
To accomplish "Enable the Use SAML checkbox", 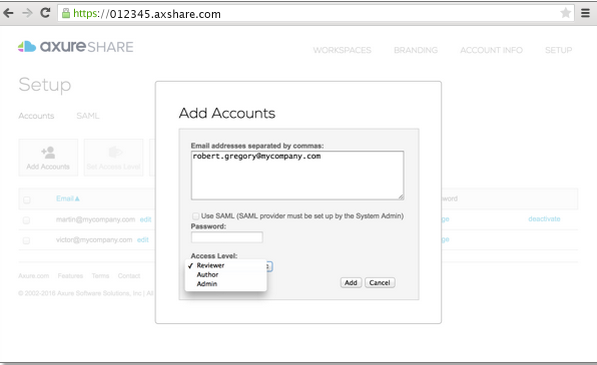I will click(x=195, y=216).
